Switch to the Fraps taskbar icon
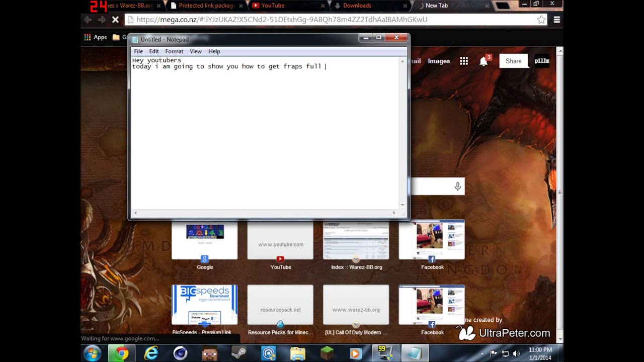 (385, 353)
